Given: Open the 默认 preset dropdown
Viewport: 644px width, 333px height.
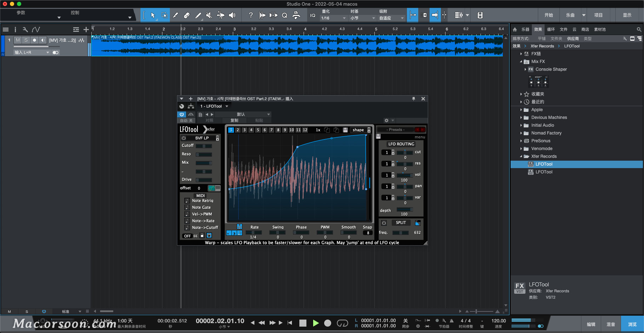Looking at the screenshot, I should 243,114.
